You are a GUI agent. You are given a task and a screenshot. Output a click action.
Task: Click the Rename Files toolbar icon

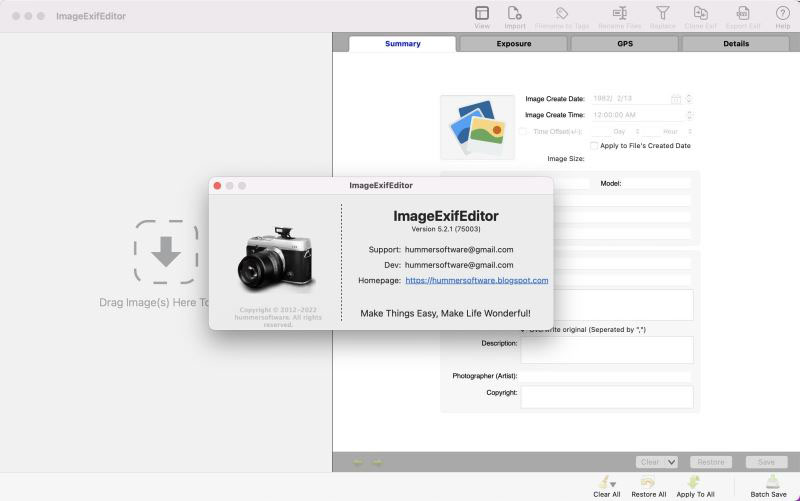[619, 13]
